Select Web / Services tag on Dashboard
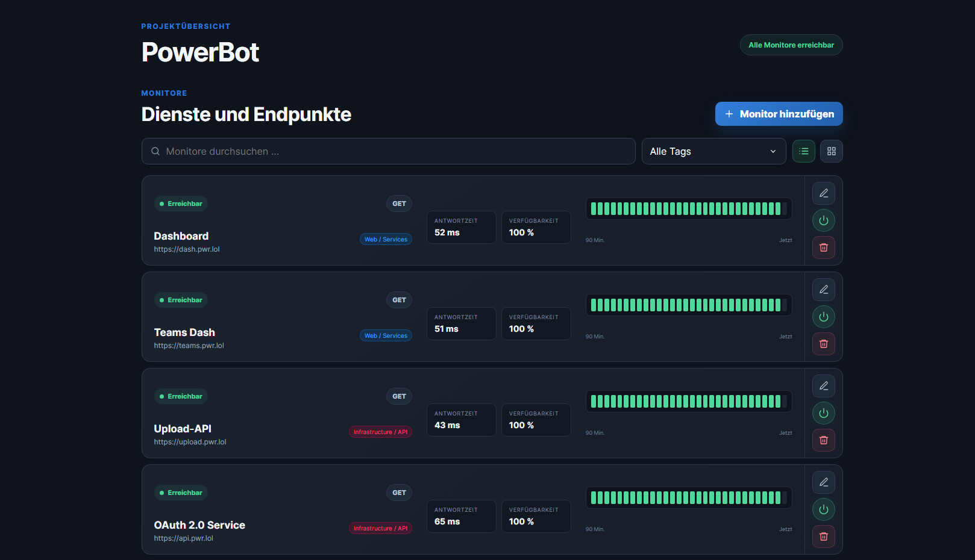Screen dimensions: 975x560 [x=386, y=239]
